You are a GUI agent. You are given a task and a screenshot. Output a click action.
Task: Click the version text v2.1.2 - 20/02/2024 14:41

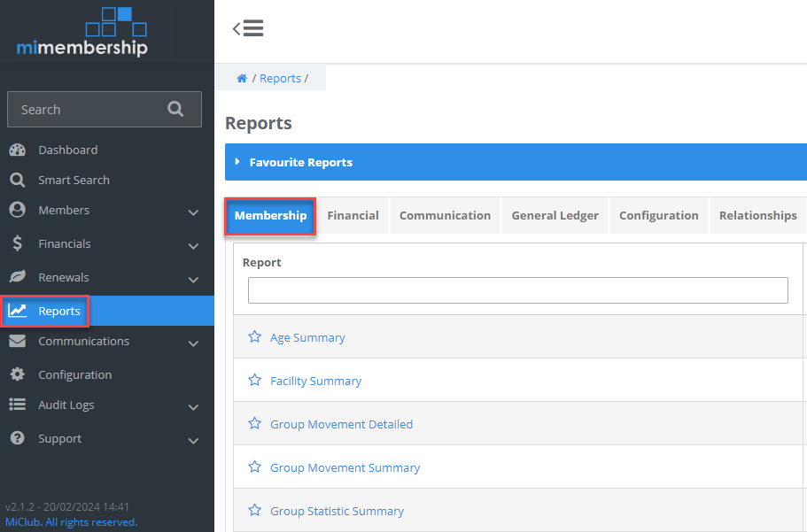point(67,507)
